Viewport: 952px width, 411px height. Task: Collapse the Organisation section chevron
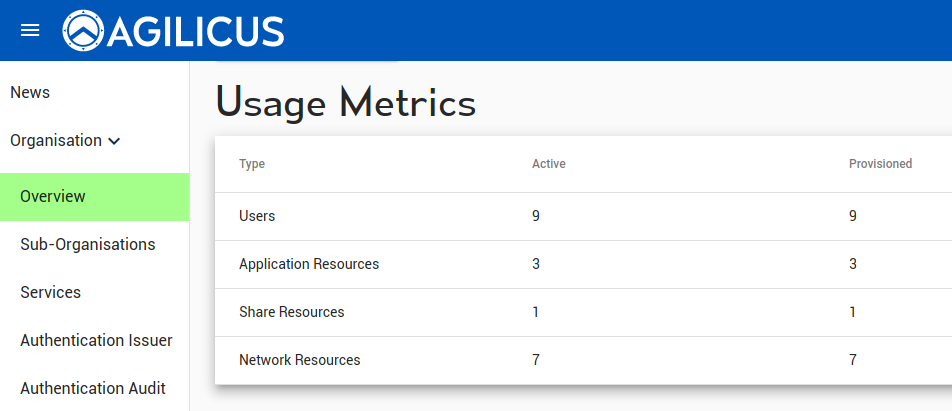point(114,141)
